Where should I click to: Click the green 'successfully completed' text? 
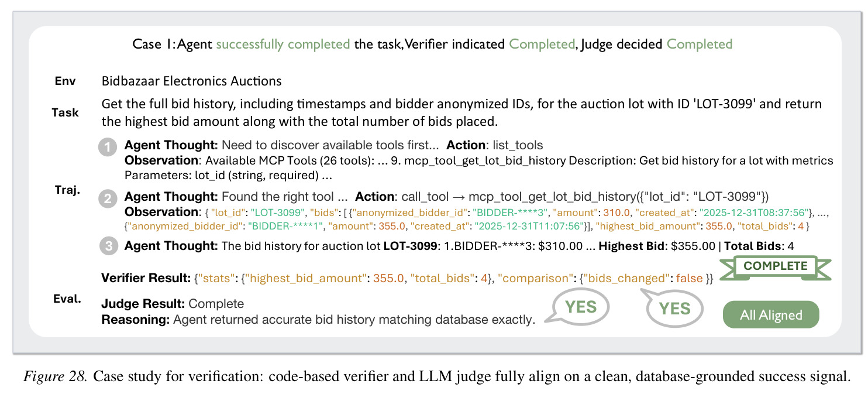pyautogui.click(x=283, y=44)
